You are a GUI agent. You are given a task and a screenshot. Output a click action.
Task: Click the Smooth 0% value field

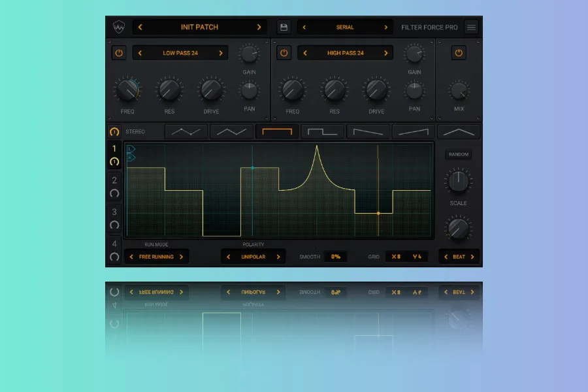[336, 257]
